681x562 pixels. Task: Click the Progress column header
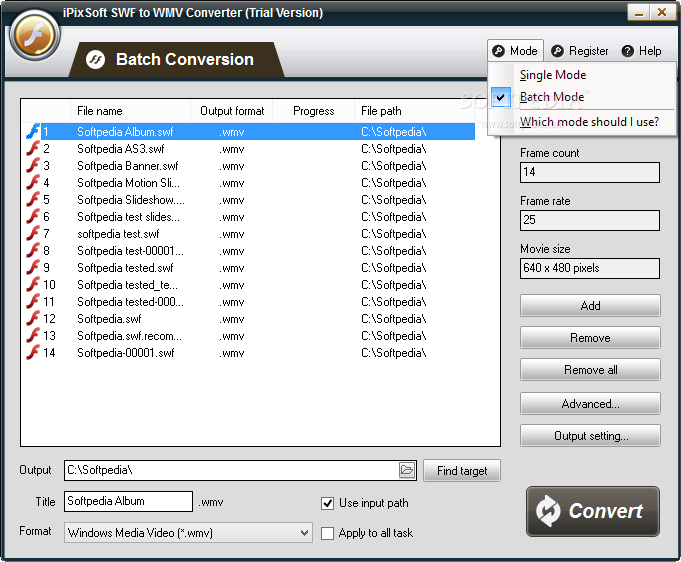point(314,111)
